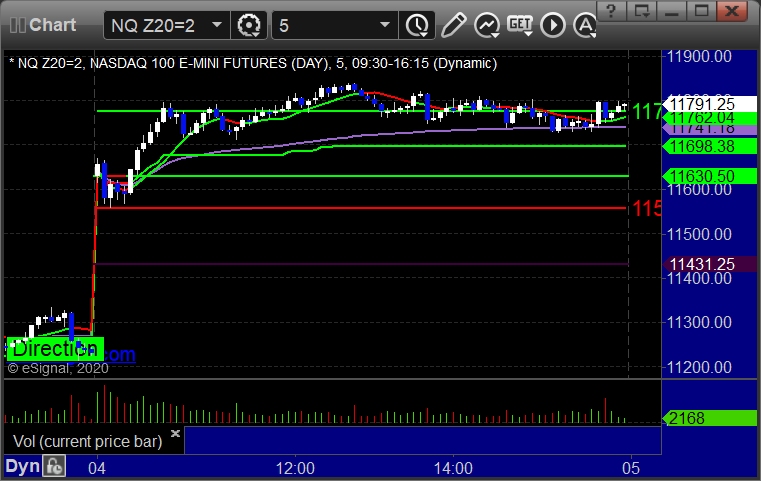761x481 pixels.
Task: Expand the NQ Z20=2 symbol dropdown arrow
Action: pos(217,25)
